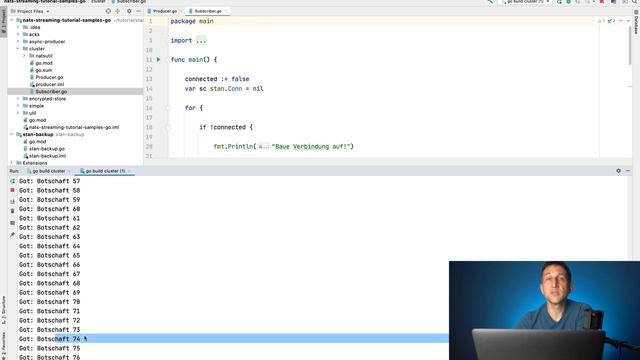Open the Project Files view dropdown
This screenshot has width=640, height=360.
tap(30, 11)
